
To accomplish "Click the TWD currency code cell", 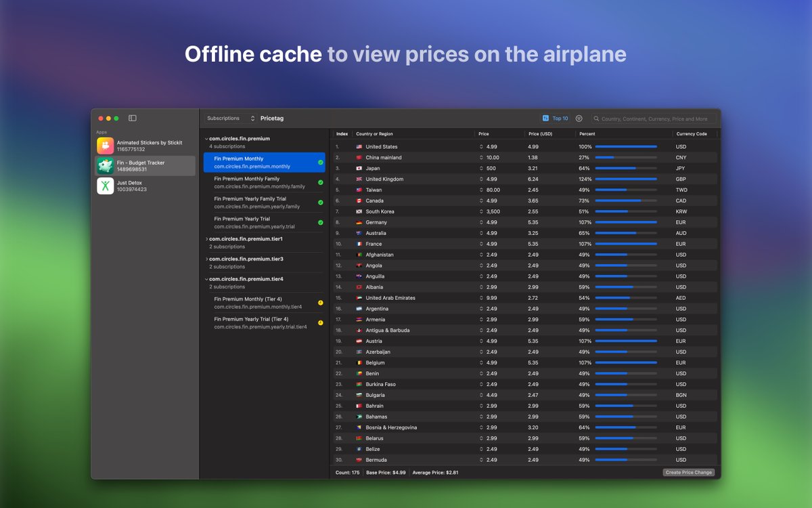I will (681, 190).
